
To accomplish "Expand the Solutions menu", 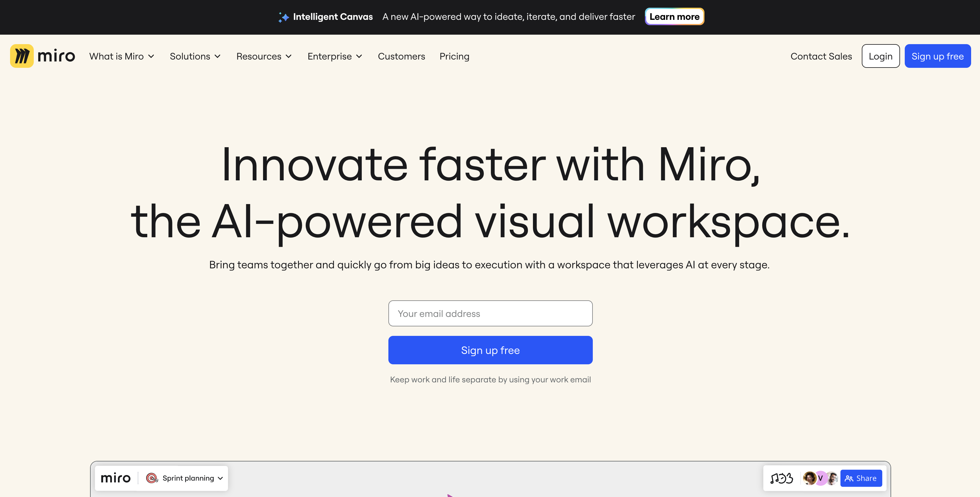I will point(195,56).
